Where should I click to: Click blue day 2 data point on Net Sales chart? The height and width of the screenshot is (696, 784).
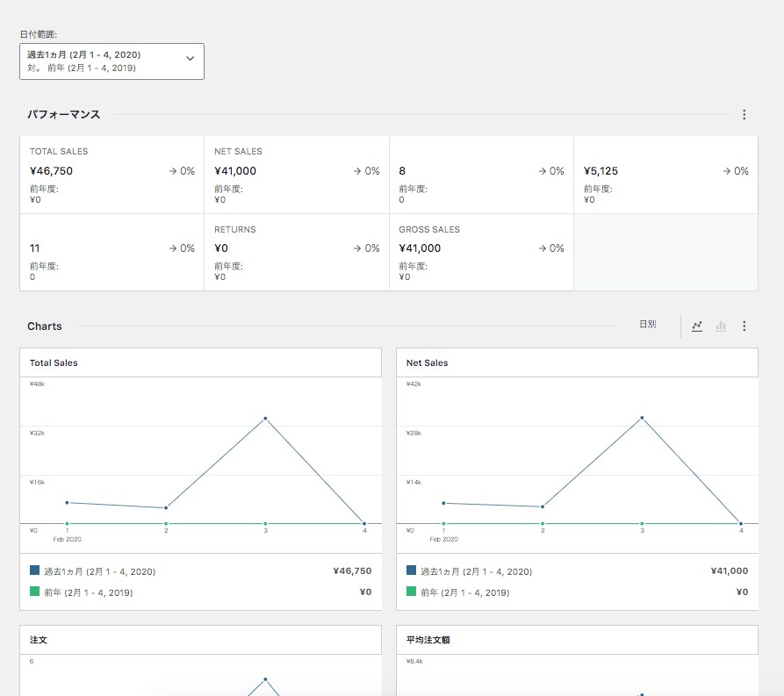click(x=543, y=506)
